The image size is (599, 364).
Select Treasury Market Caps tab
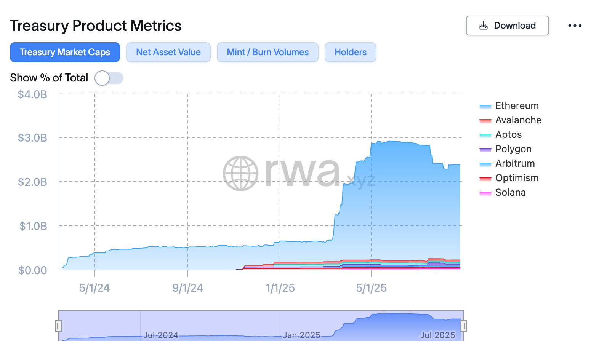pos(65,52)
